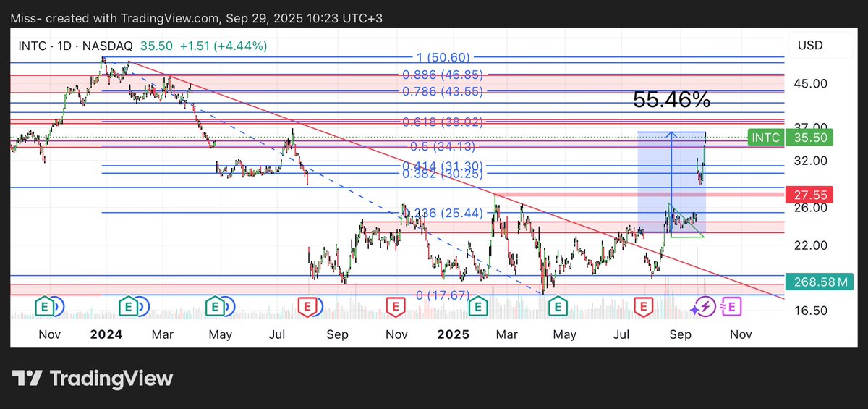Select the Fib 0.618 (38.02) label

click(441, 122)
